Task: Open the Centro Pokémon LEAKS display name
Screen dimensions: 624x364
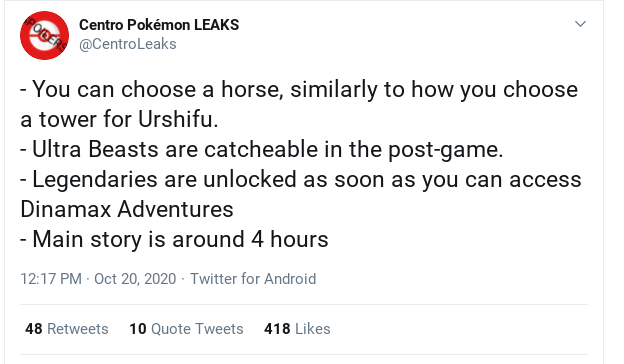Action: coord(159,25)
